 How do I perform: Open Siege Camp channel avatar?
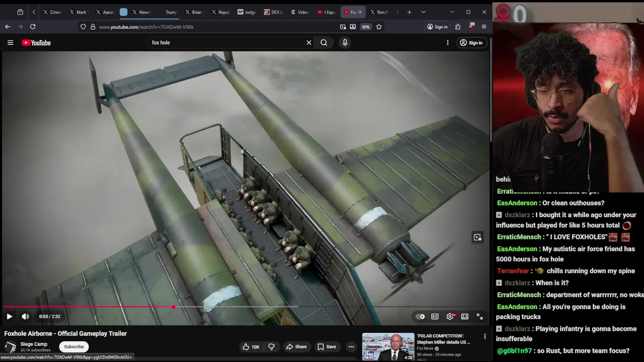(10, 347)
